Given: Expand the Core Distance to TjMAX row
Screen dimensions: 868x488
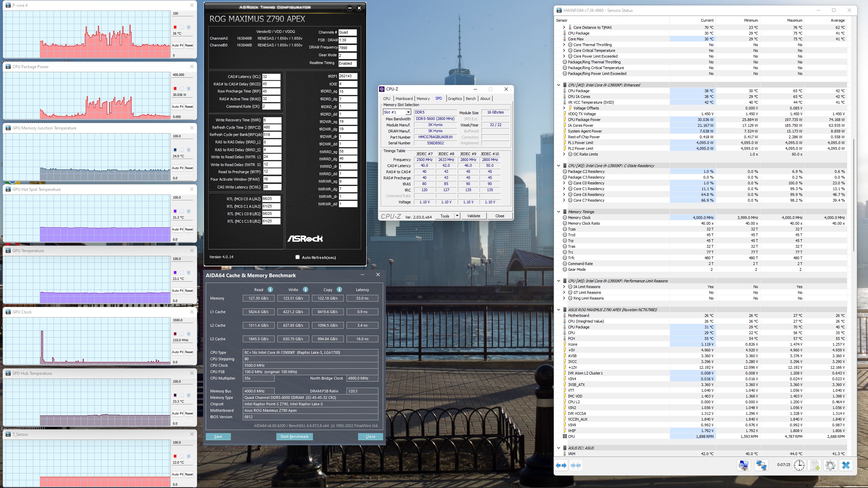Looking at the screenshot, I should tap(564, 27).
